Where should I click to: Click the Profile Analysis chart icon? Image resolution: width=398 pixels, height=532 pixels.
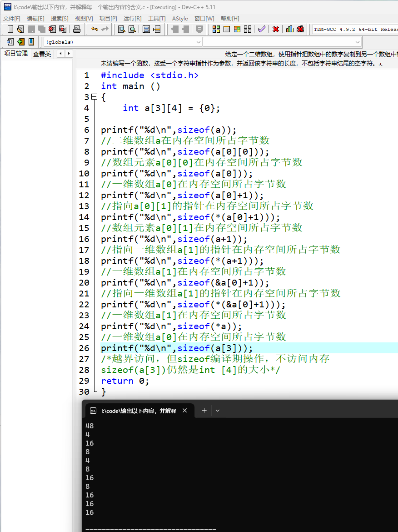click(x=289, y=29)
